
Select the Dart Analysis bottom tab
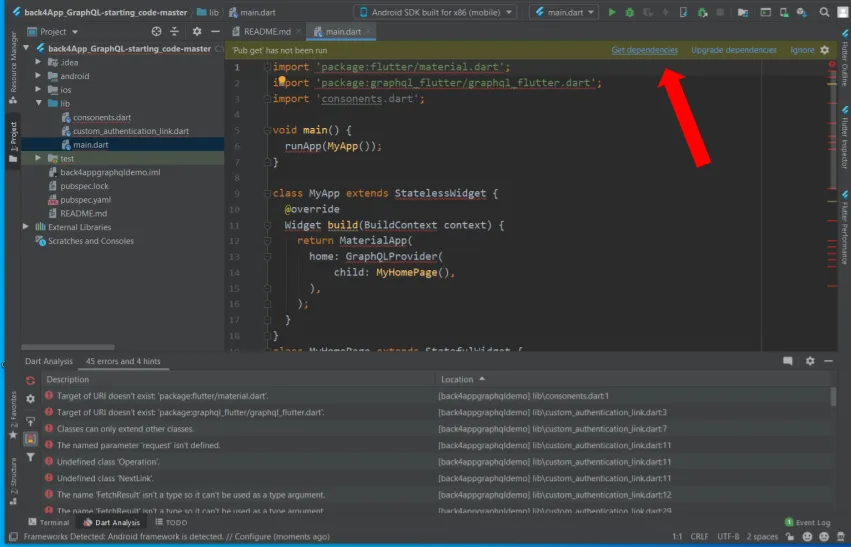click(x=112, y=522)
